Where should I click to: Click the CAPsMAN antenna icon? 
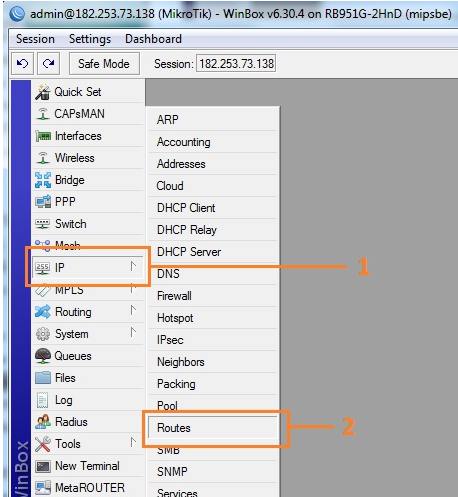pos(43,114)
